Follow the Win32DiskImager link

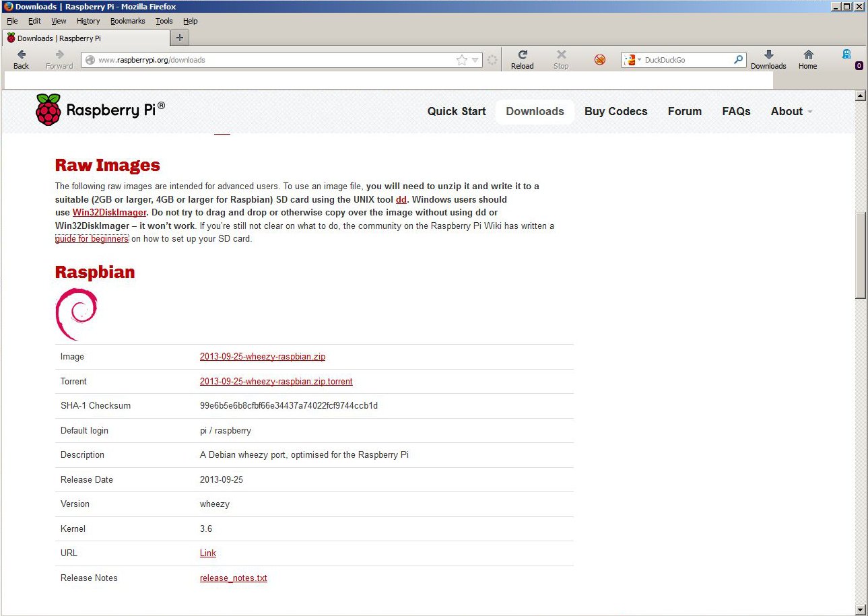(109, 213)
